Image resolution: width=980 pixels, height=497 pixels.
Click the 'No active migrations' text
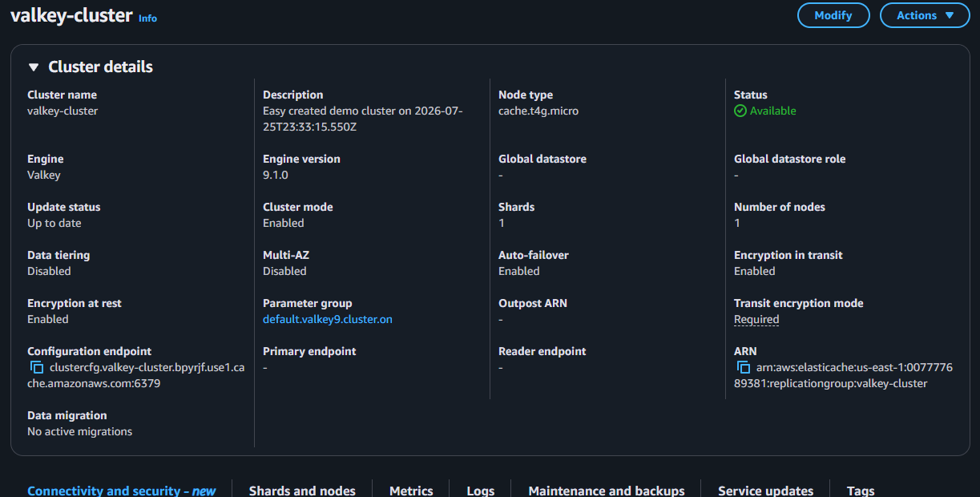[80, 431]
